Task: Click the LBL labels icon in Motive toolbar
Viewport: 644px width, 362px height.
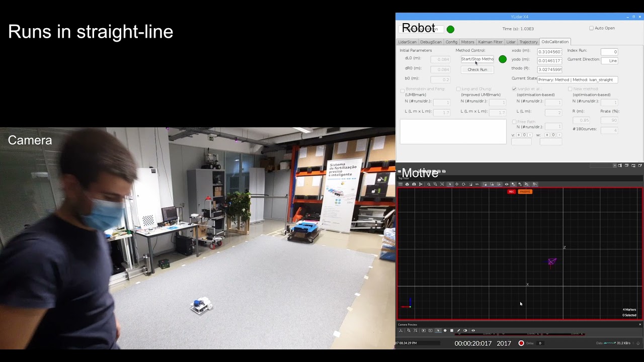Action: (477, 184)
